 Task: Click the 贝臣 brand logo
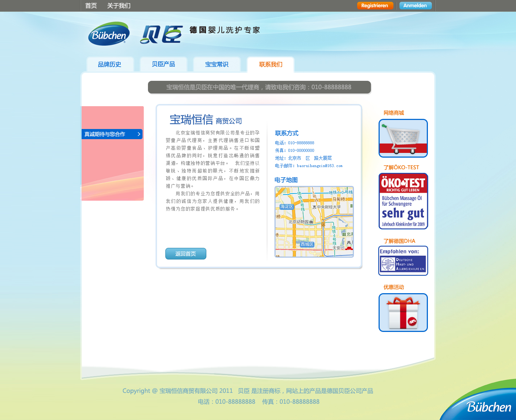(x=161, y=34)
